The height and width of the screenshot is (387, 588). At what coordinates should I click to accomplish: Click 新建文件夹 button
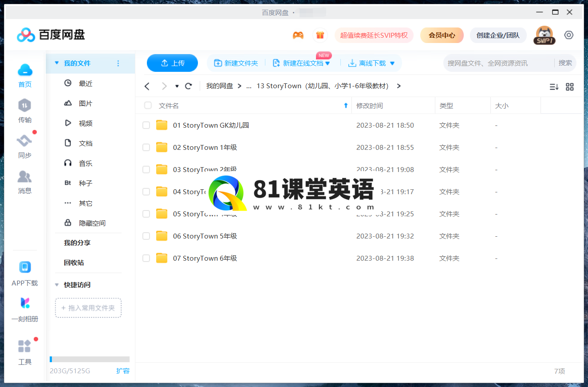(x=236, y=63)
